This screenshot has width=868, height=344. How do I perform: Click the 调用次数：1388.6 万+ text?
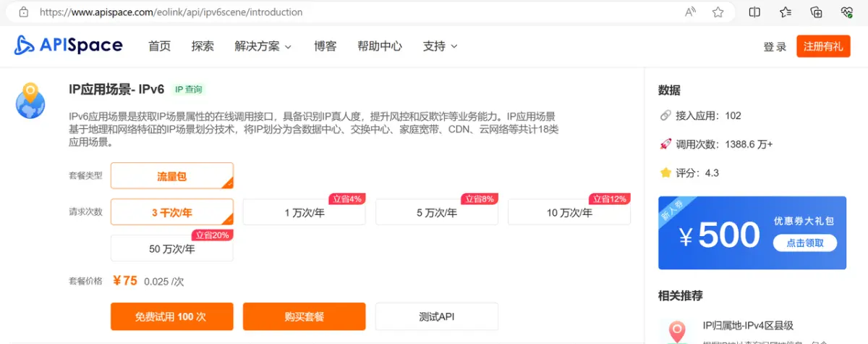pos(724,144)
